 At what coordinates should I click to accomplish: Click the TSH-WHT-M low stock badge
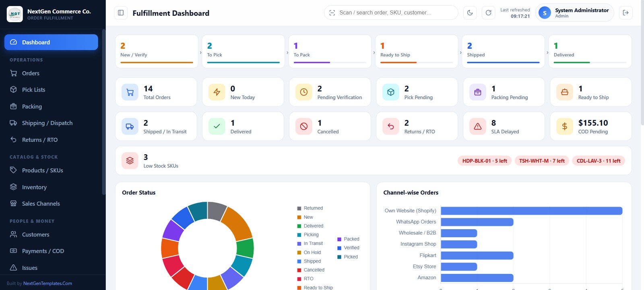tap(542, 161)
